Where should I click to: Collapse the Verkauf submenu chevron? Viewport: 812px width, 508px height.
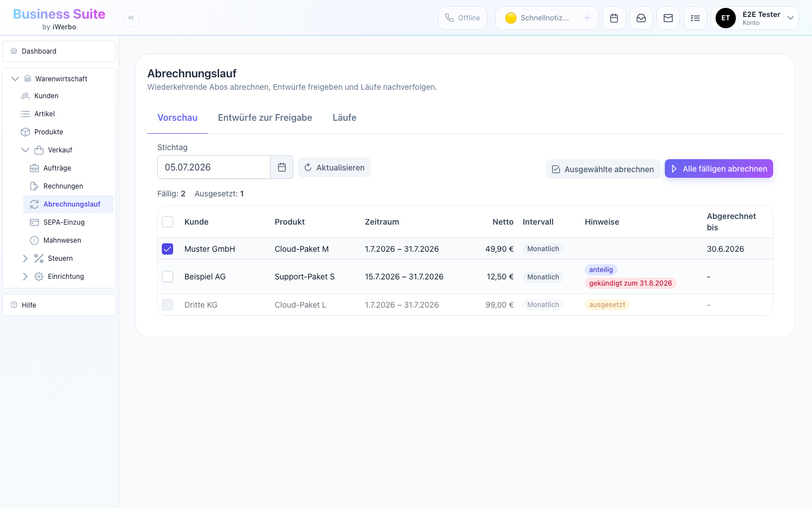(25, 150)
